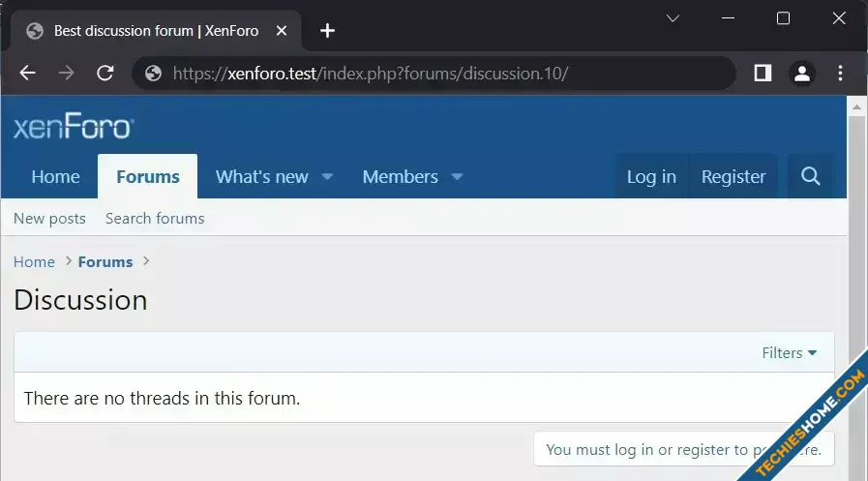
Task: Click 'There are no threads in this forum.' text
Action: point(162,398)
